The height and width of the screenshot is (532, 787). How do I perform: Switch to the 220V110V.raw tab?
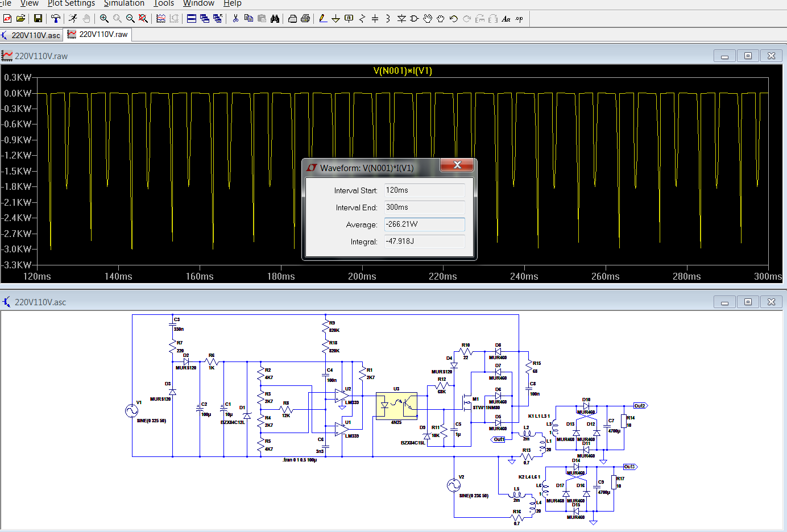pyautogui.click(x=98, y=34)
